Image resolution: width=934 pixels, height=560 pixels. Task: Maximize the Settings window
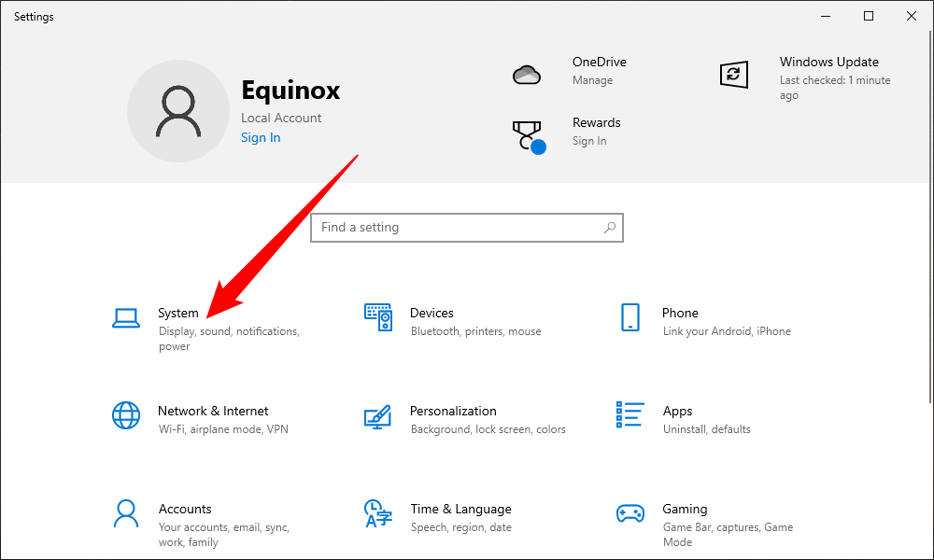pyautogui.click(x=869, y=16)
